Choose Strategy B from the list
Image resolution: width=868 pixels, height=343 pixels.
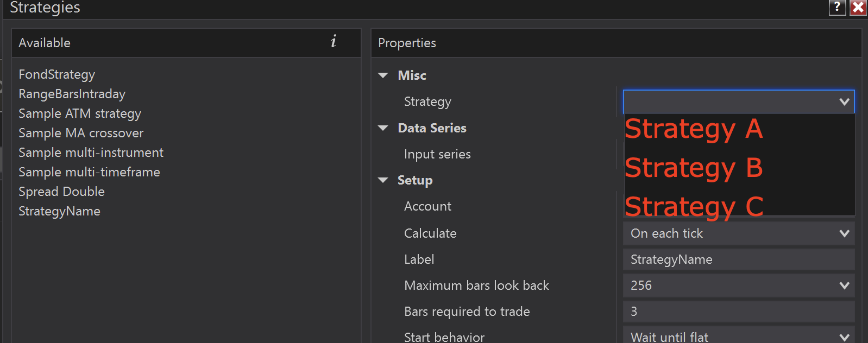pos(694,168)
